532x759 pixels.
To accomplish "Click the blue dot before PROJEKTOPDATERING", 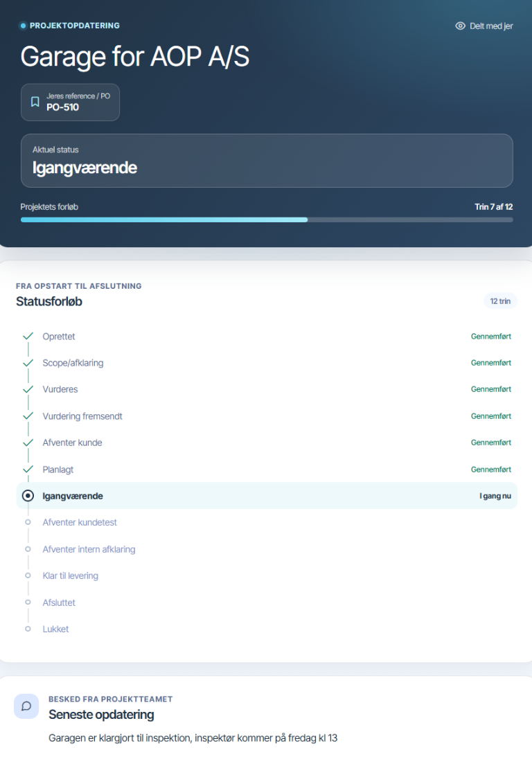I will tap(23, 26).
